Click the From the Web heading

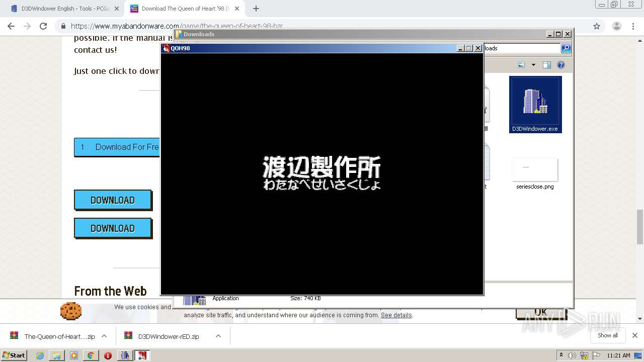tap(110, 291)
